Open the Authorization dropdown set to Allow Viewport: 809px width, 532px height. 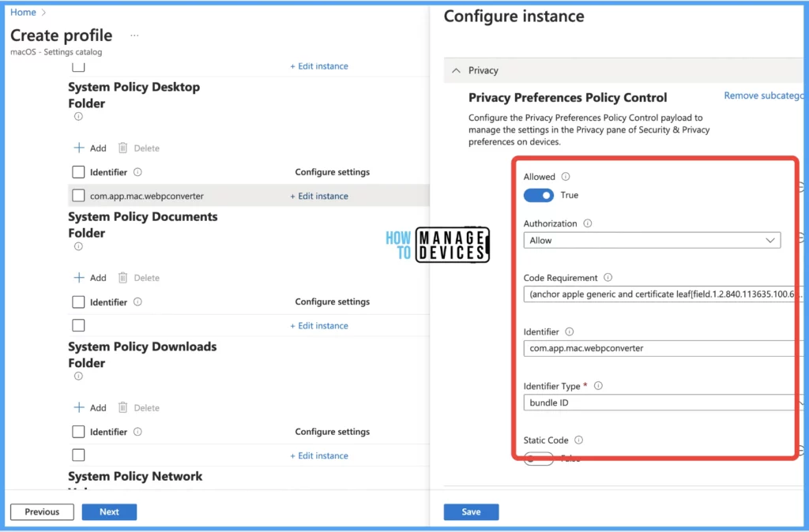[652, 241]
